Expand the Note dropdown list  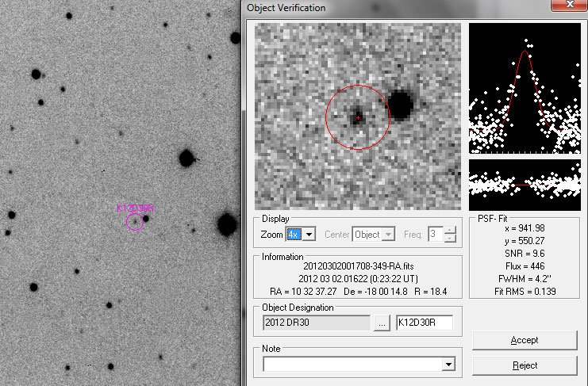(x=449, y=364)
